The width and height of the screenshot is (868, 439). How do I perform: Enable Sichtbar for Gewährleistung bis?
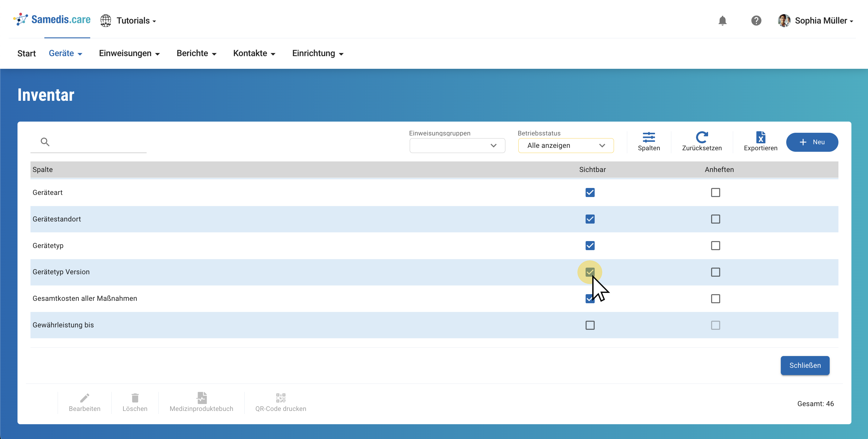(x=590, y=325)
